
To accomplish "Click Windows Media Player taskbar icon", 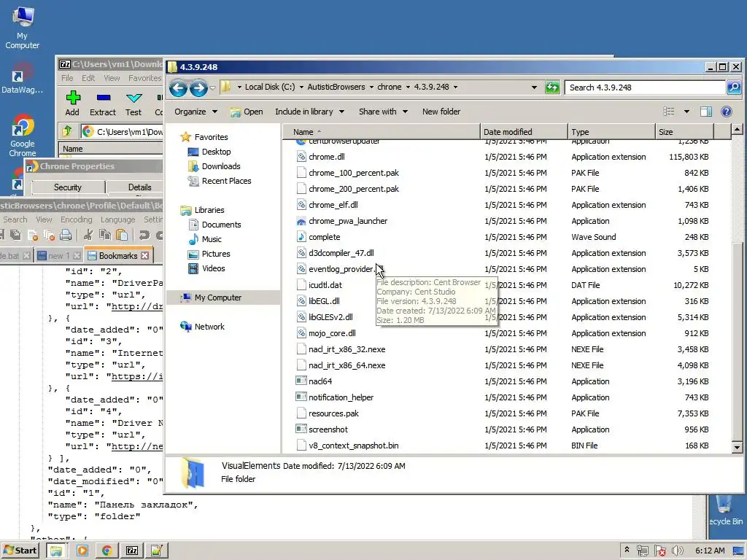I will [82, 551].
